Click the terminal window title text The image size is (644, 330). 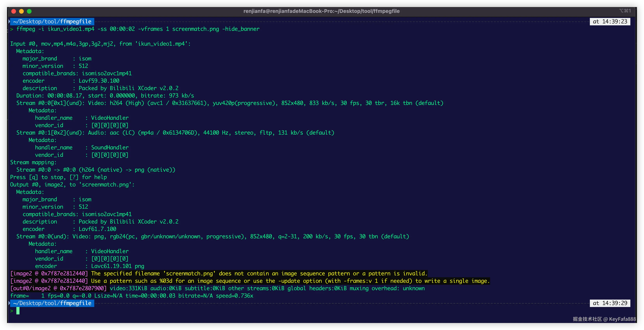point(321,11)
